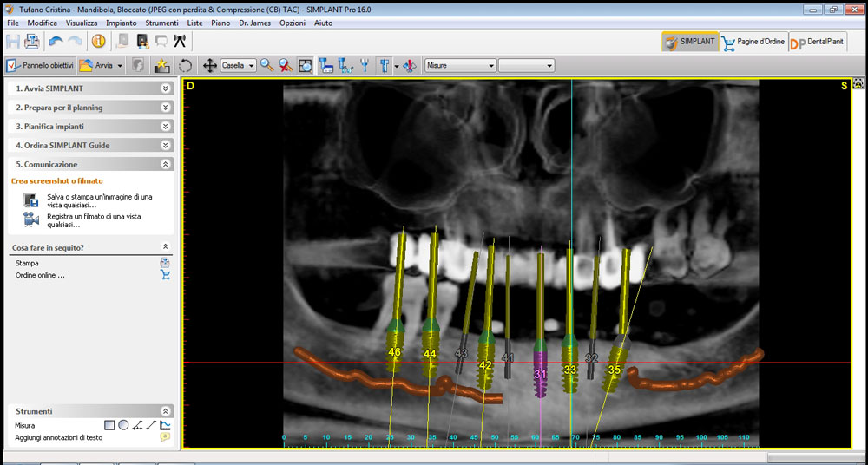Switch to the Pagine d'Ordine tab
This screenshot has width=868, height=465.
coord(753,42)
